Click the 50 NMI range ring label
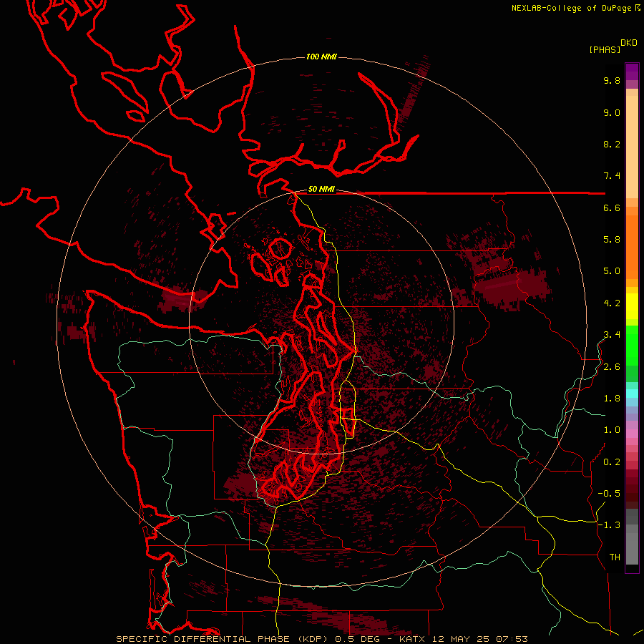This screenshot has height=644, width=644. 321,189
